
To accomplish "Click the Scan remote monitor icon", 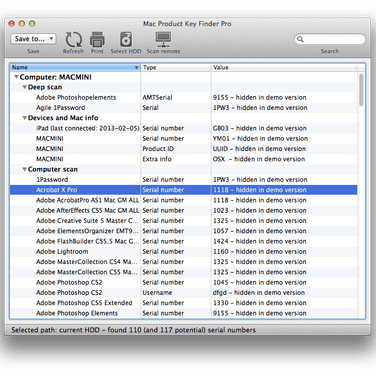I will [x=163, y=40].
